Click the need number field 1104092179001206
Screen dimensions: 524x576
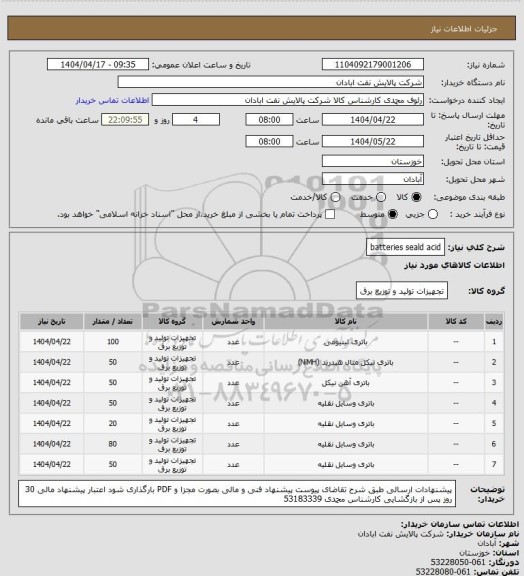tap(373, 64)
